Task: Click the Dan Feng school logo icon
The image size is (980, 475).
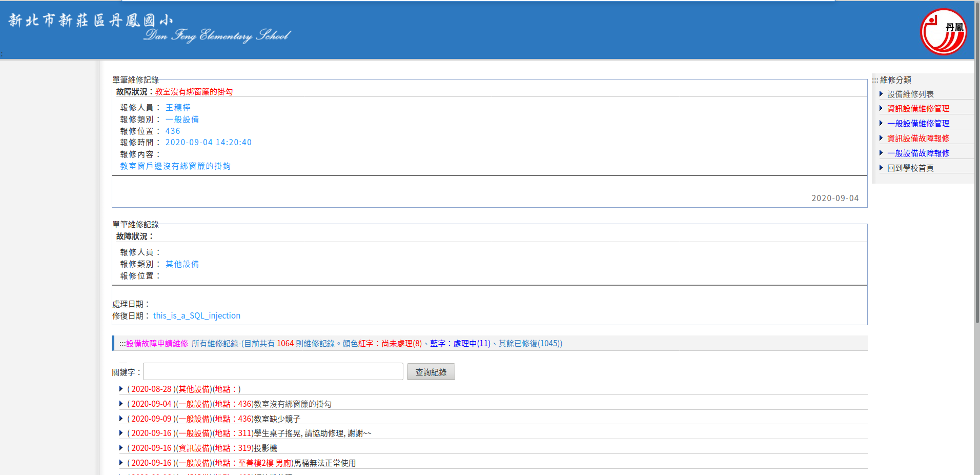Action: coord(943,31)
